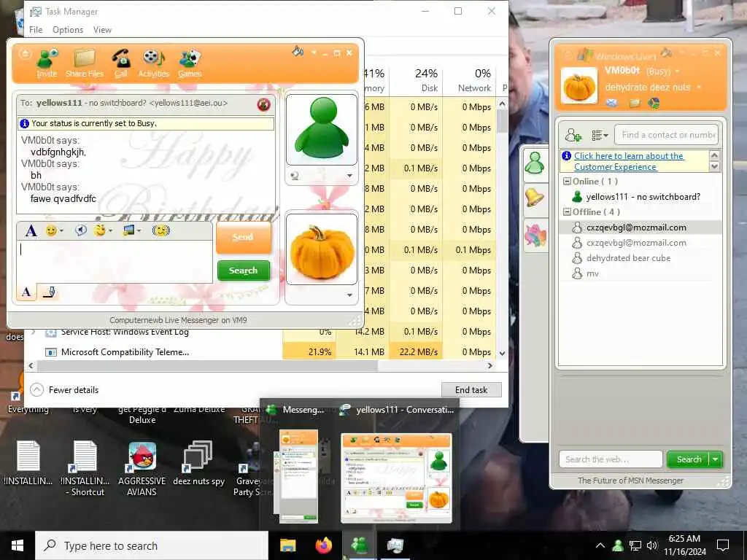Click web Search button in Messenger
747x560 pixels.
(689, 459)
